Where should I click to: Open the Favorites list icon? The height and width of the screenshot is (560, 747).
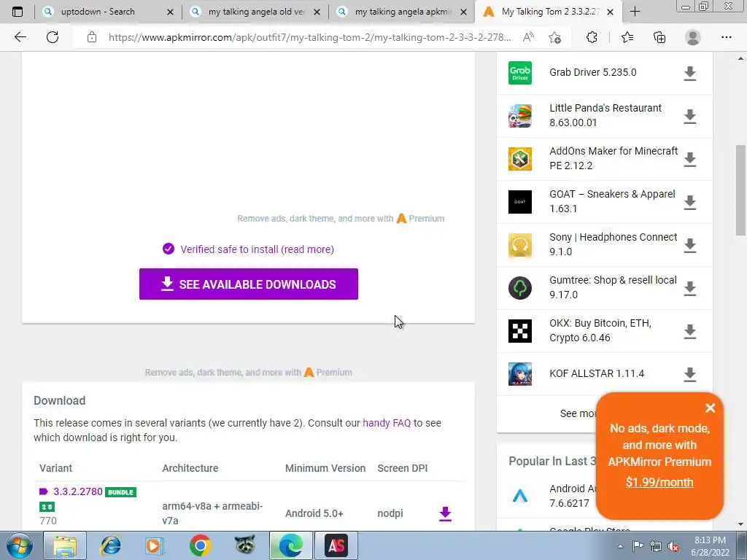[x=627, y=37]
